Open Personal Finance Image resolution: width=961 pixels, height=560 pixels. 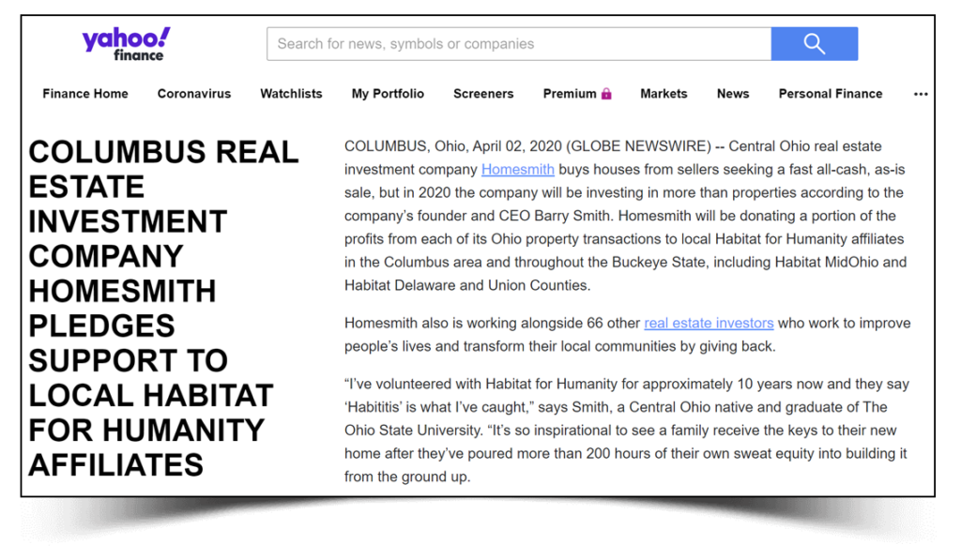coord(831,94)
